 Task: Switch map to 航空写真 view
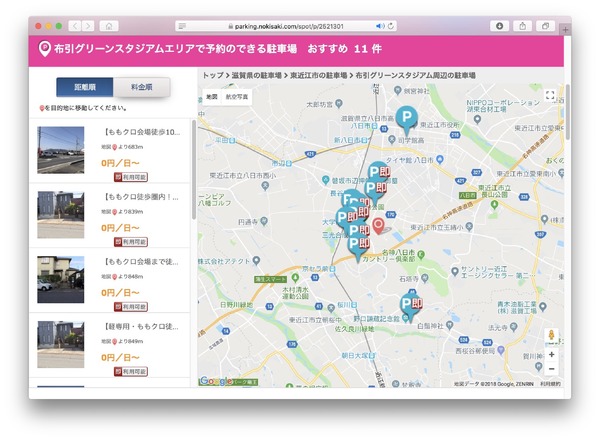click(x=239, y=96)
